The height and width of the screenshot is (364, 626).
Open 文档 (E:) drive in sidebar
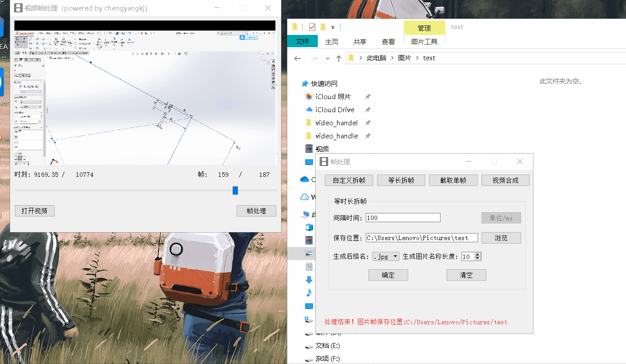coord(327,346)
